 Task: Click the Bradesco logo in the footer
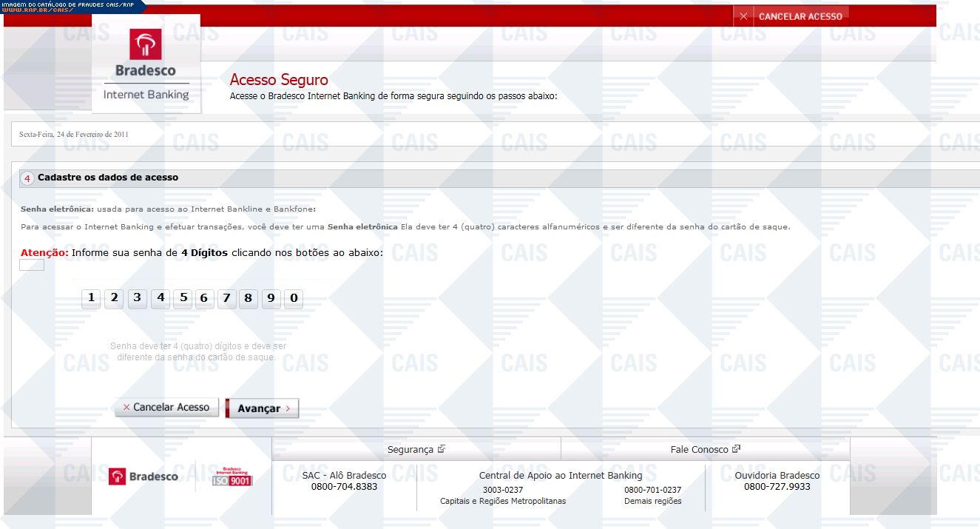(143, 476)
